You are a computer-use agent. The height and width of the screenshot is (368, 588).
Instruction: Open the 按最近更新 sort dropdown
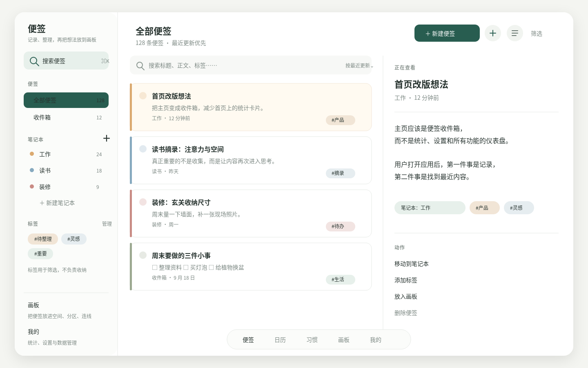(x=359, y=65)
